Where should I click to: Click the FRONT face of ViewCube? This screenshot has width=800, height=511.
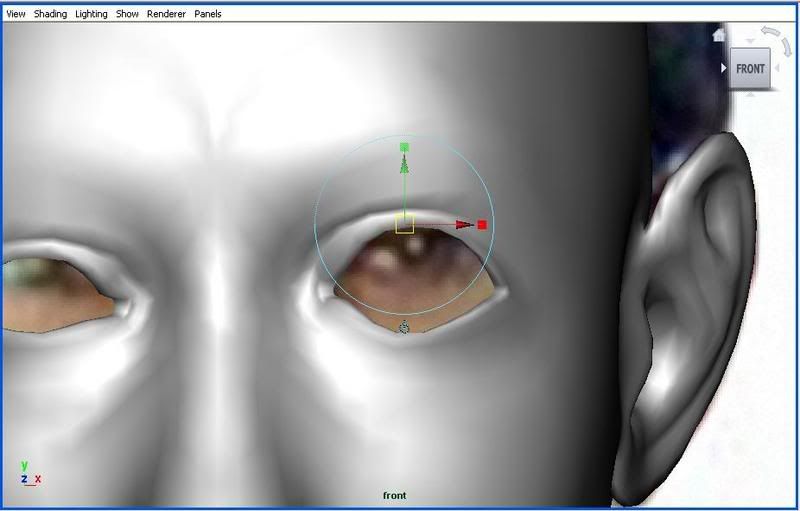[749, 68]
